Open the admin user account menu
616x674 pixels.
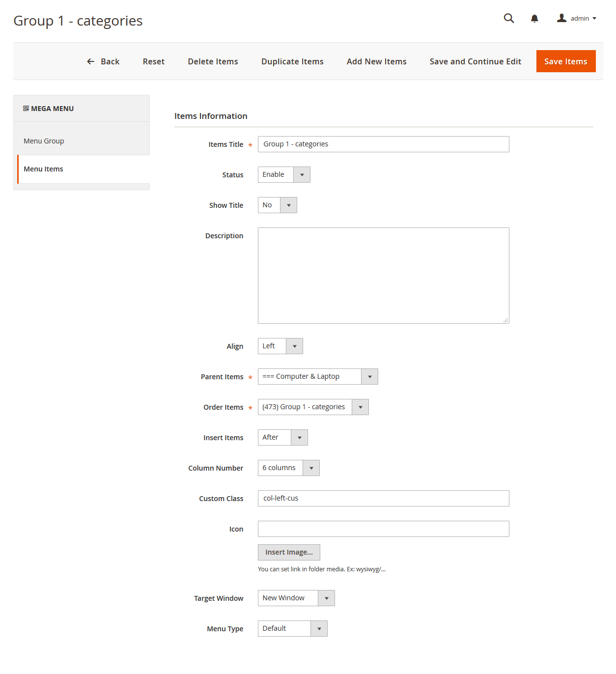577,19
